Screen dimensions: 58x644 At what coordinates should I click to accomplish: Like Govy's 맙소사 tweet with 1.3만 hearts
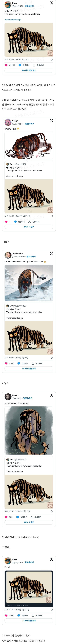tap(6, 615)
